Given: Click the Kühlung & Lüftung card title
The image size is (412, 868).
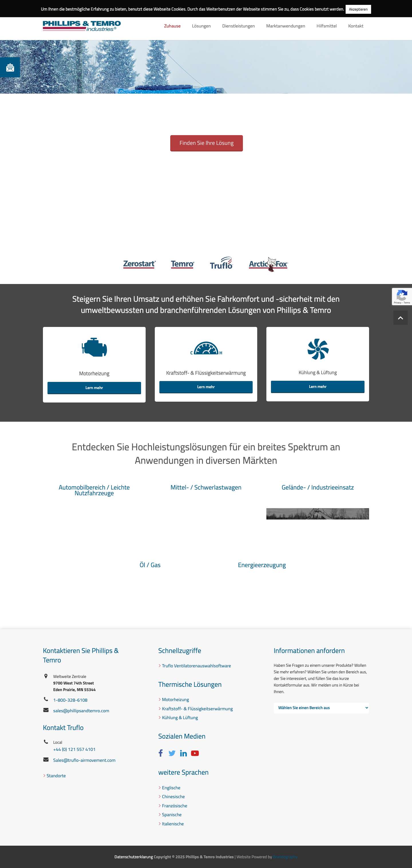Looking at the screenshot, I should (317, 372).
